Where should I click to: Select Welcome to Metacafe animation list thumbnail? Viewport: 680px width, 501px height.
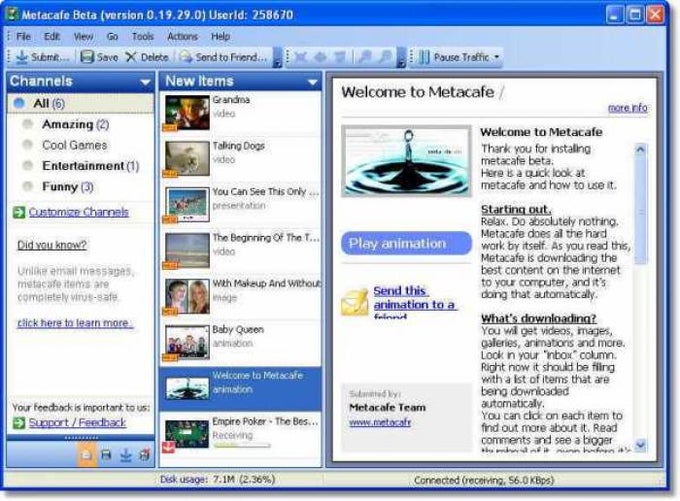[x=187, y=388]
